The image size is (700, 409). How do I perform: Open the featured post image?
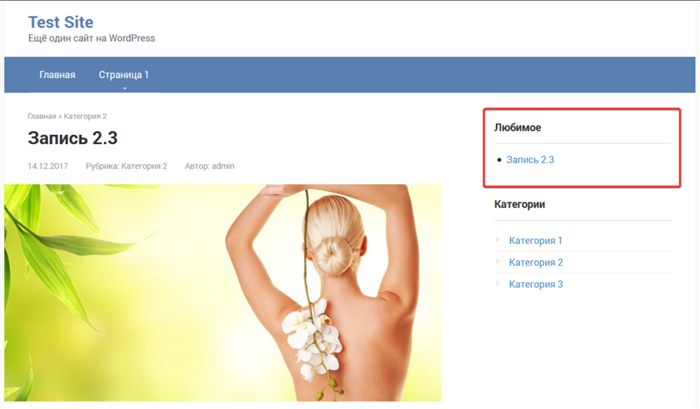(x=223, y=292)
